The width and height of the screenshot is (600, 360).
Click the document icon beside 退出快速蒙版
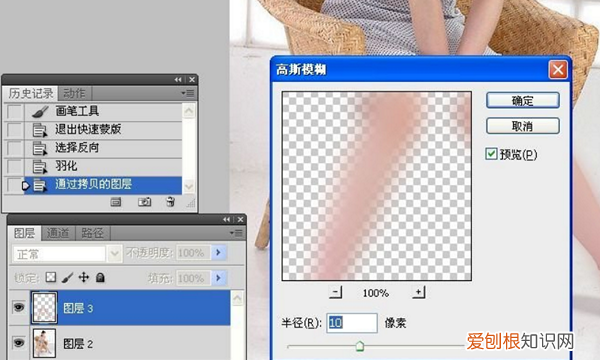click(x=40, y=130)
